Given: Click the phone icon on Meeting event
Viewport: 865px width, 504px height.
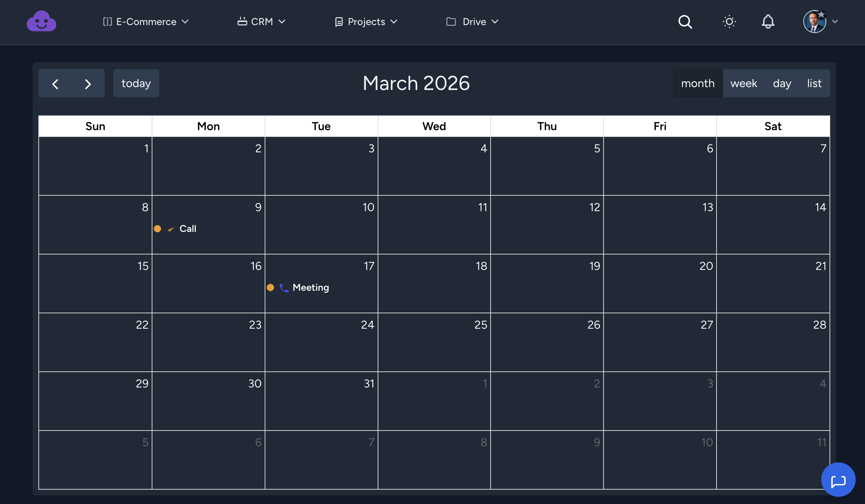Looking at the screenshot, I should click(x=284, y=288).
